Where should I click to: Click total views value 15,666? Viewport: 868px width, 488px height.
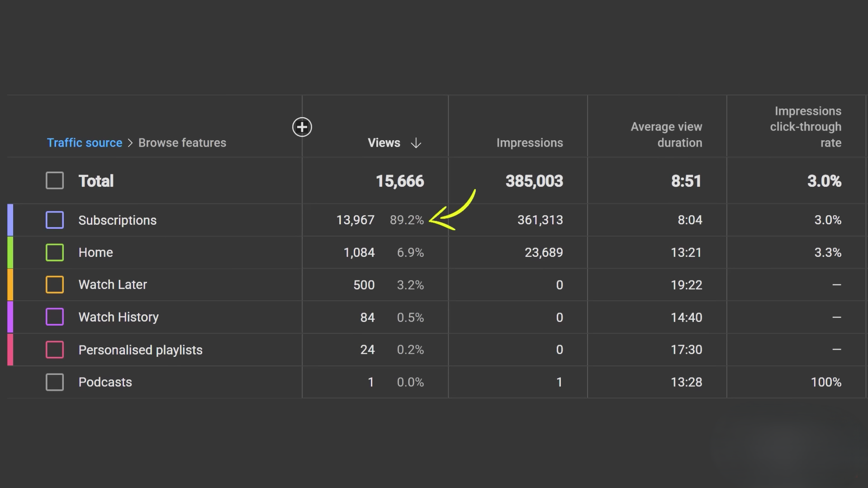tap(400, 181)
